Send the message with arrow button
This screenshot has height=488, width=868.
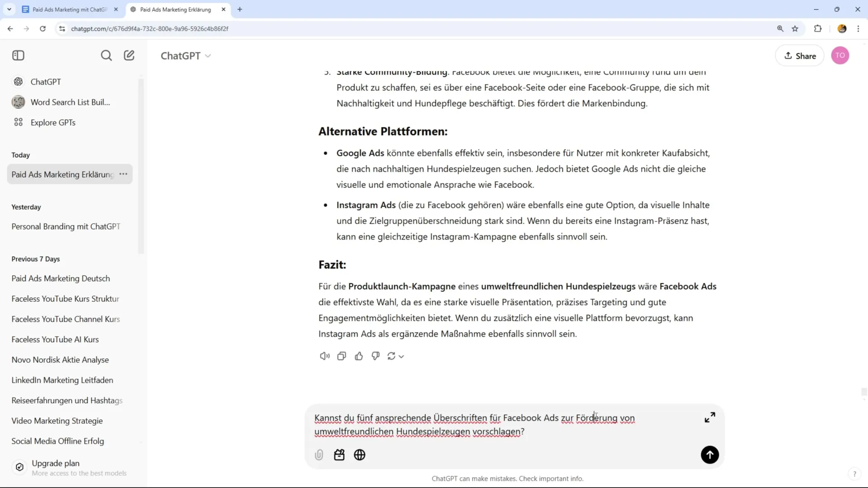click(x=710, y=455)
